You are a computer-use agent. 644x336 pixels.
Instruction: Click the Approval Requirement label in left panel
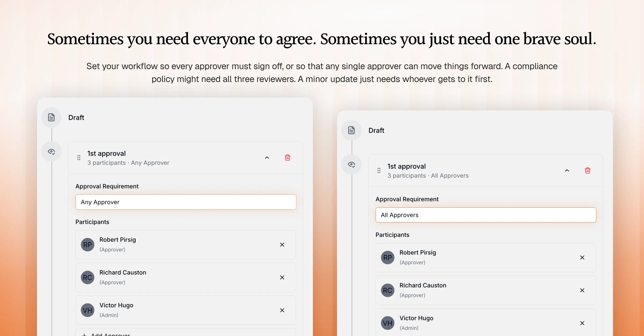pyautogui.click(x=107, y=186)
